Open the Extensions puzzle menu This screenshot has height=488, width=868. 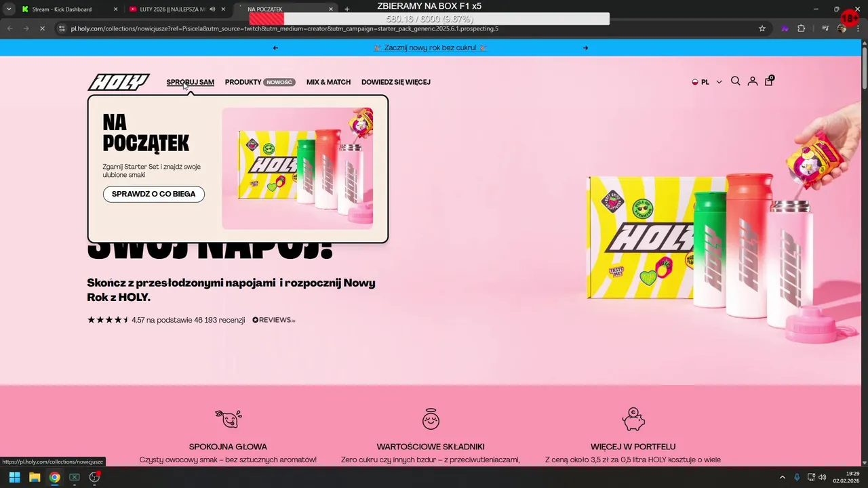click(802, 28)
